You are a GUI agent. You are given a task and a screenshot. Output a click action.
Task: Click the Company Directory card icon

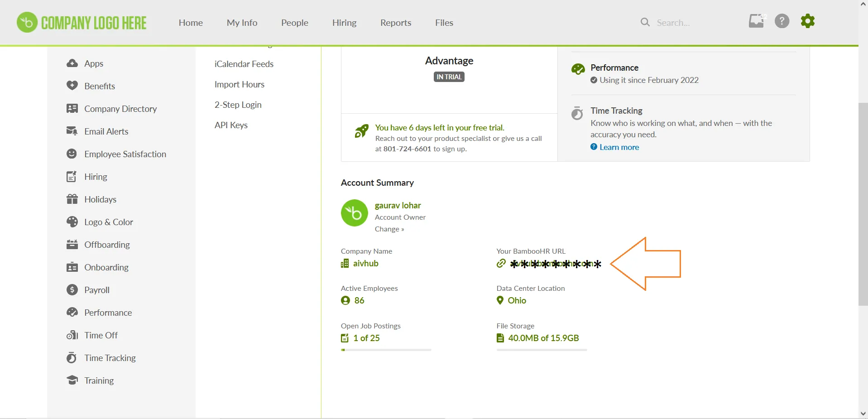coord(72,109)
